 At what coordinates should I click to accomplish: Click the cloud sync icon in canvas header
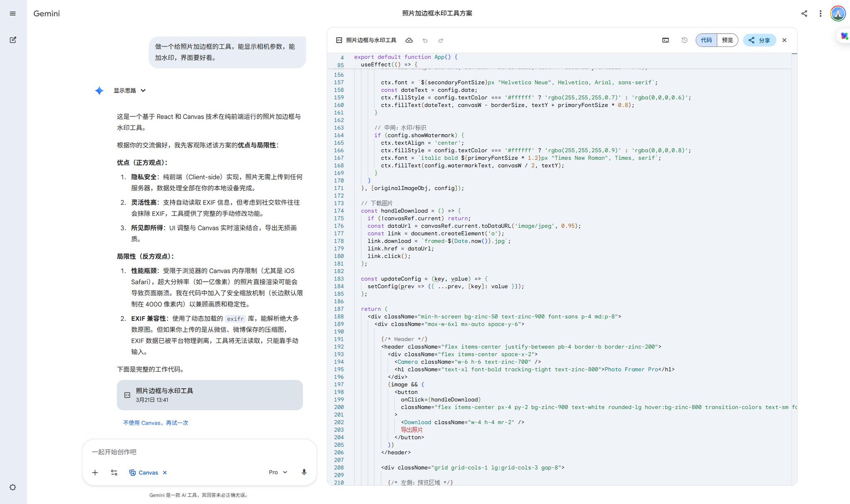click(x=409, y=40)
